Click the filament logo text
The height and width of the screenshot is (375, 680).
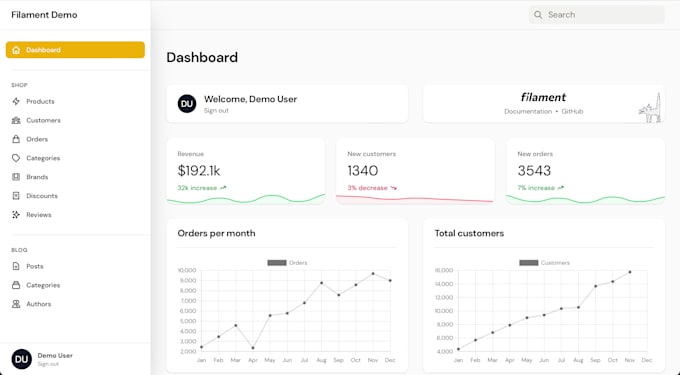543,97
